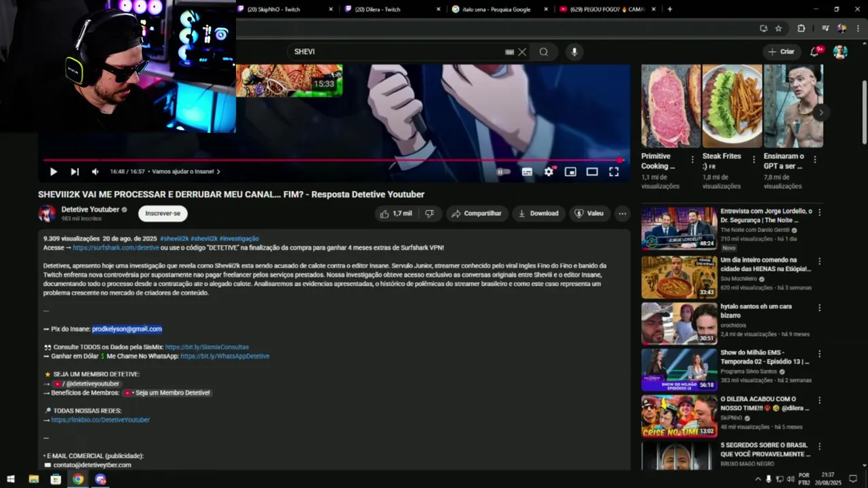Viewport: 868px width, 488px height.
Task: Open options for HIENAS na Etiópia video
Action: [819, 260]
